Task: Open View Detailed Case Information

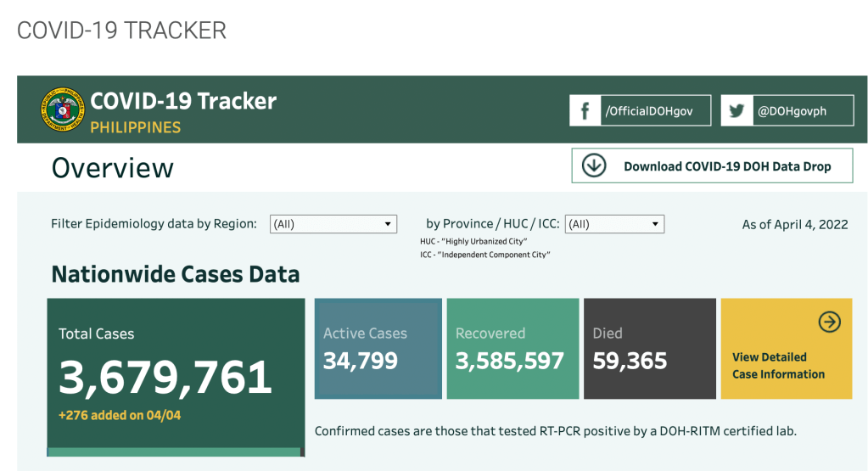Action: [778, 366]
